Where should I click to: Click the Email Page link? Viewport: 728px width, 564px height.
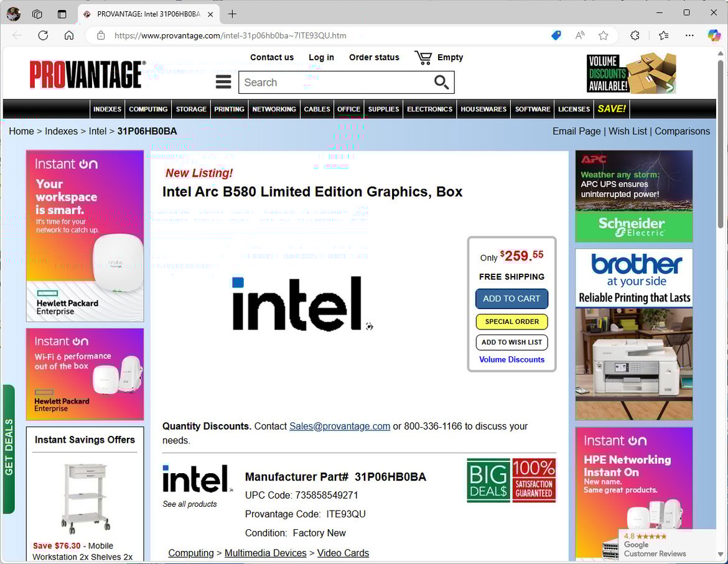[x=576, y=131]
